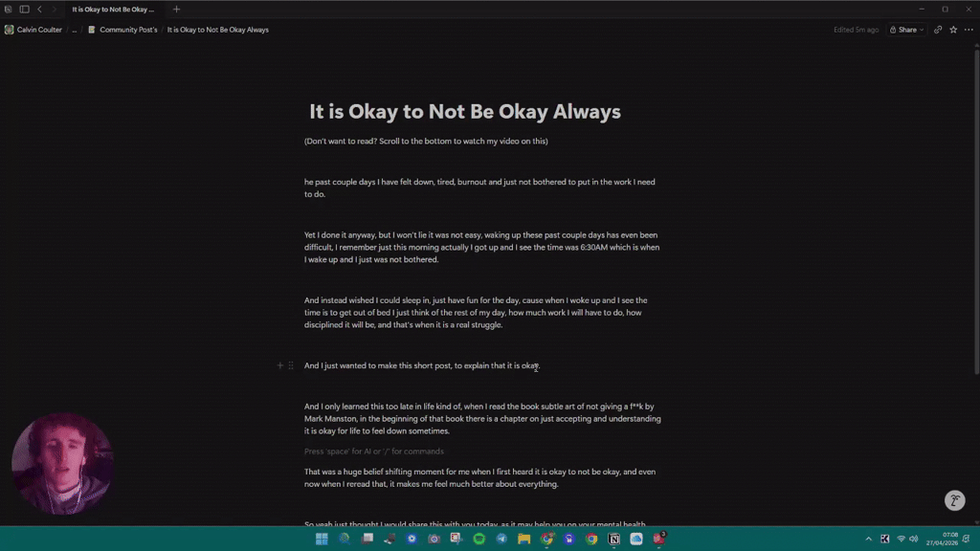Toggle the sidebar open
The height and width of the screenshot is (551, 980).
click(25, 10)
